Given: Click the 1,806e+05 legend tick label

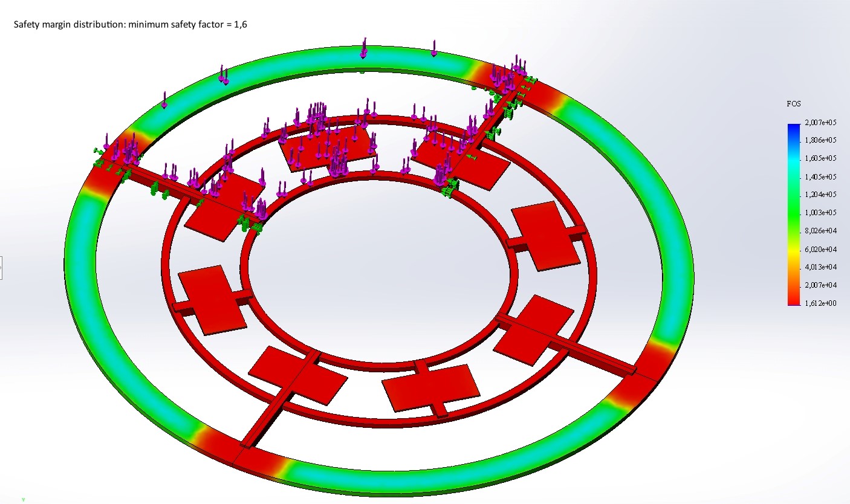Looking at the screenshot, I should coord(819,140).
